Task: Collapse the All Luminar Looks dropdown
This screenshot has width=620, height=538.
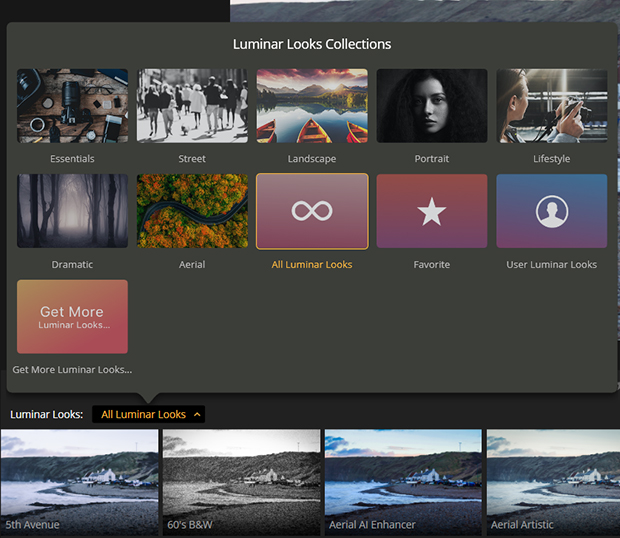Action: 149,414
